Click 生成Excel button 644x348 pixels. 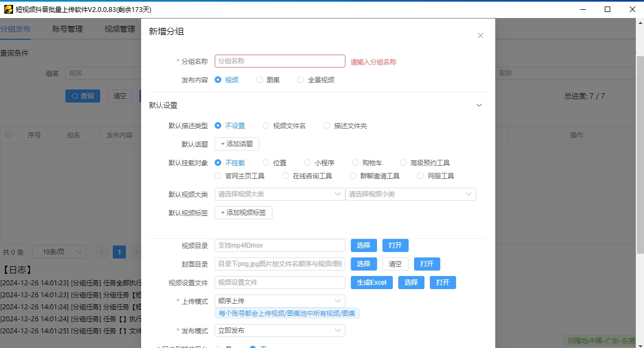pos(372,283)
